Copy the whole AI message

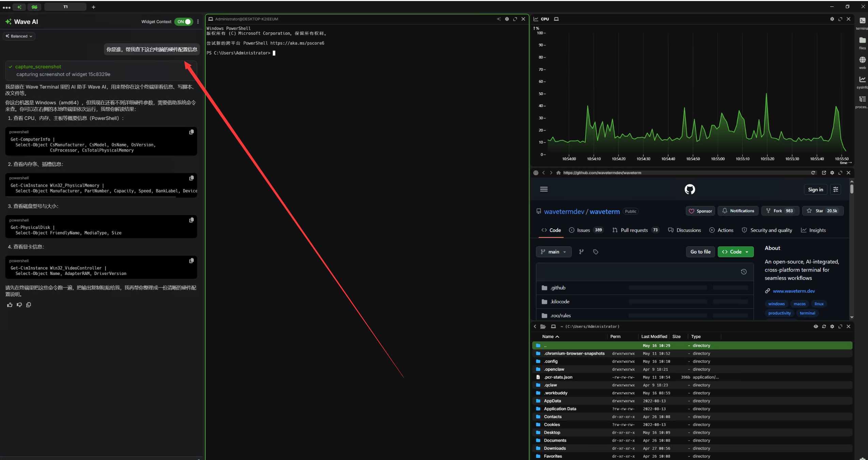click(29, 305)
